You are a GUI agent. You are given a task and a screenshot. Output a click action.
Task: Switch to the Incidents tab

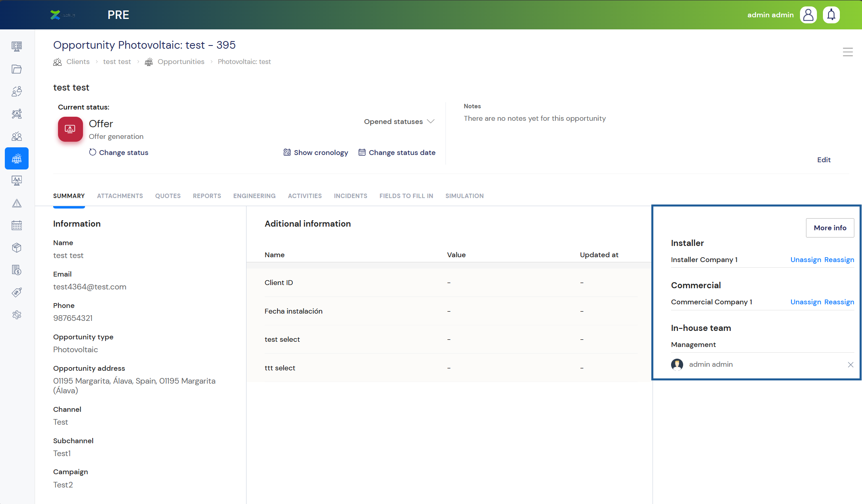(350, 196)
